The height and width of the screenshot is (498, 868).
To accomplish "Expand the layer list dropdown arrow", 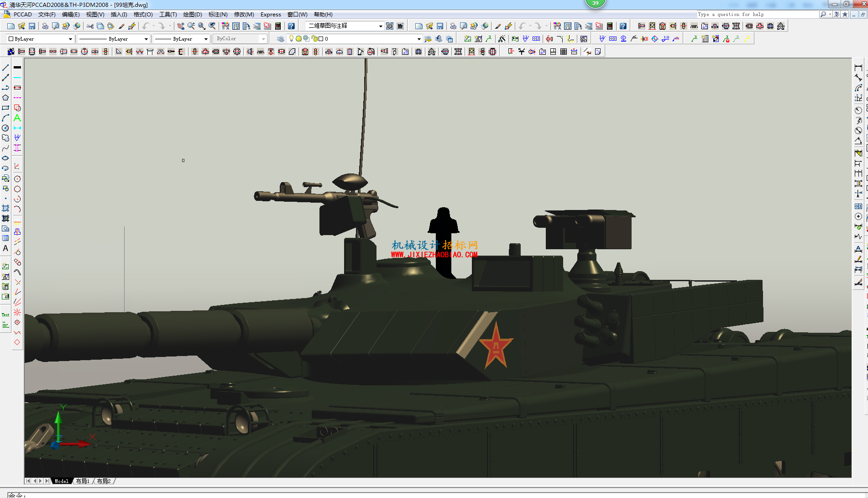I will pyautogui.click(x=419, y=39).
